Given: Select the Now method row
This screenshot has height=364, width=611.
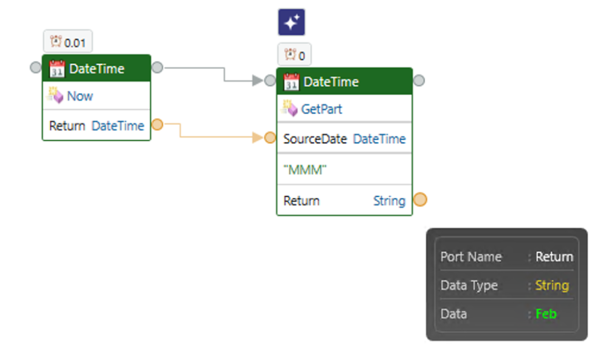Looking at the screenshot, I should 96,96.
